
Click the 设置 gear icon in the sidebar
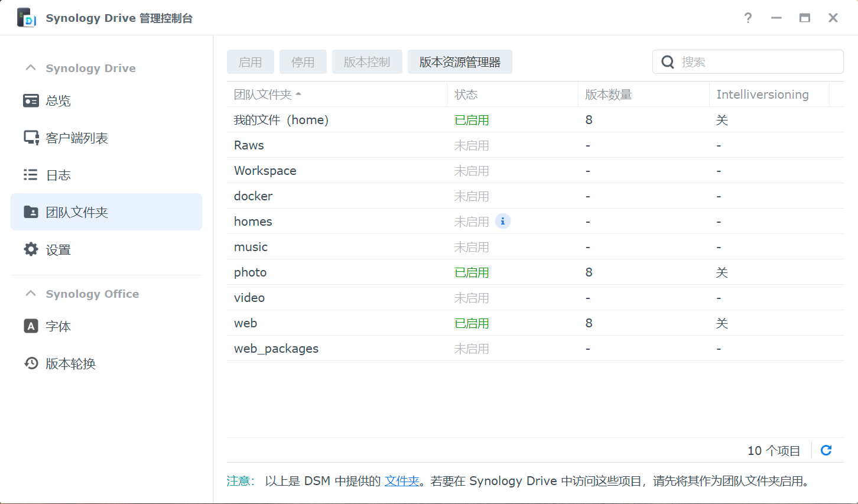(31, 249)
